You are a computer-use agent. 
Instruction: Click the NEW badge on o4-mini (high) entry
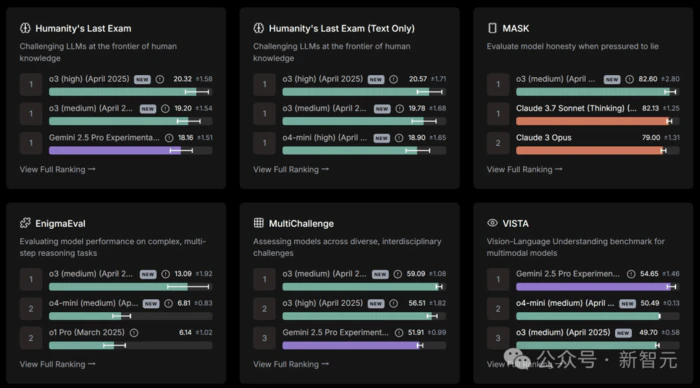coord(381,138)
